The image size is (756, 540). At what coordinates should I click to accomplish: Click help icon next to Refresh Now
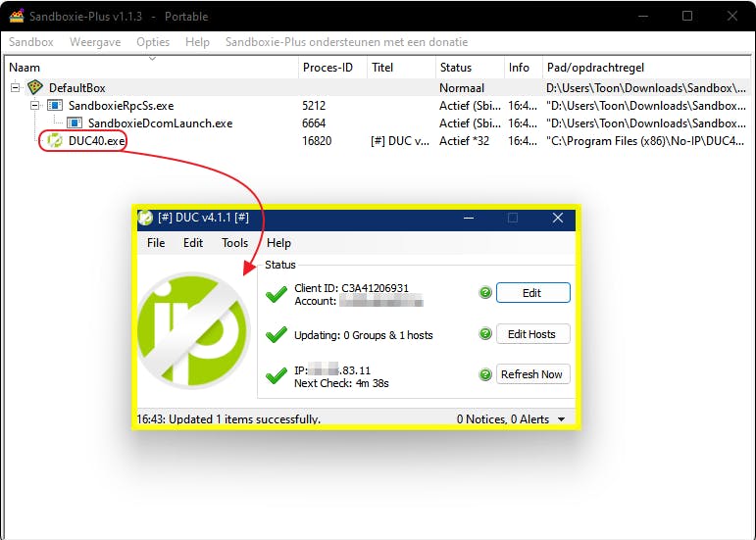click(x=485, y=374)
